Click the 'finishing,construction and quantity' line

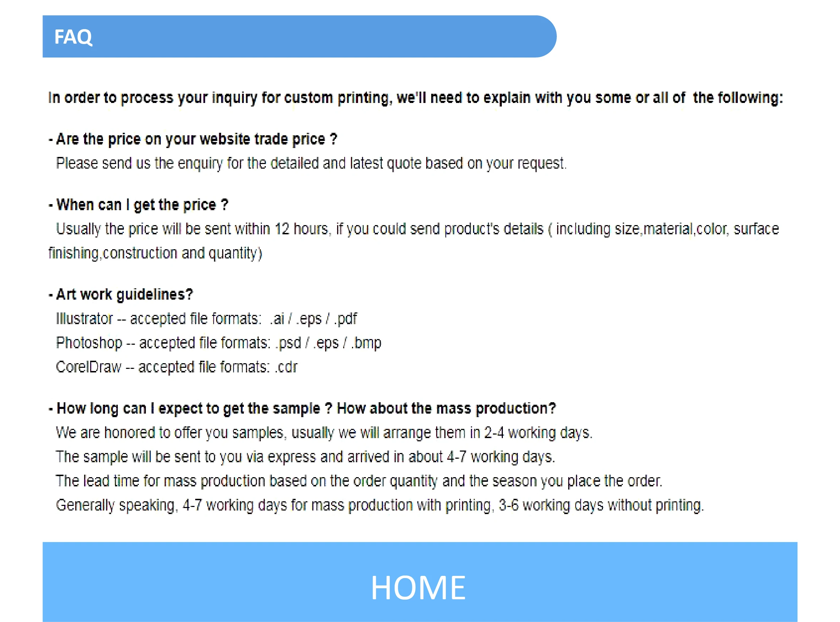tap(155, 253)
